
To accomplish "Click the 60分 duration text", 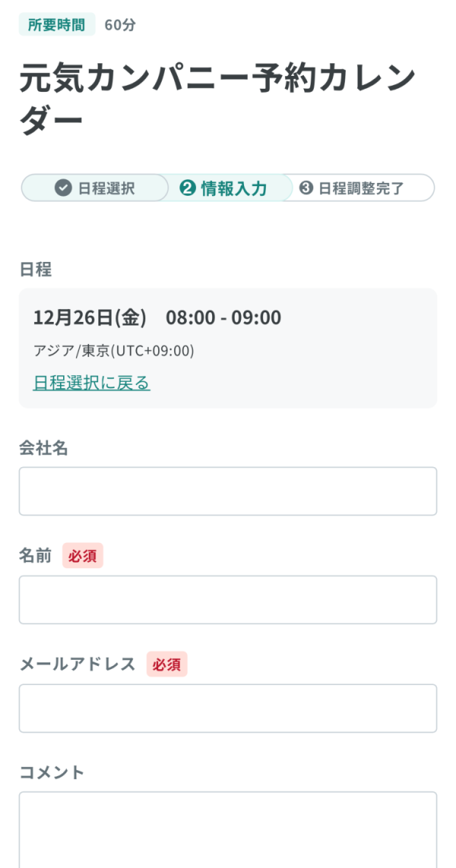I will click(120, 24).
